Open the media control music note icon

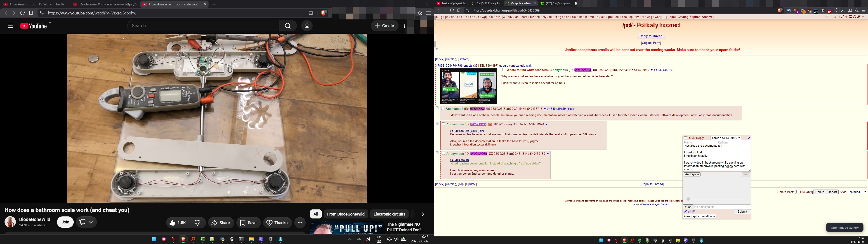pos(850,11)
